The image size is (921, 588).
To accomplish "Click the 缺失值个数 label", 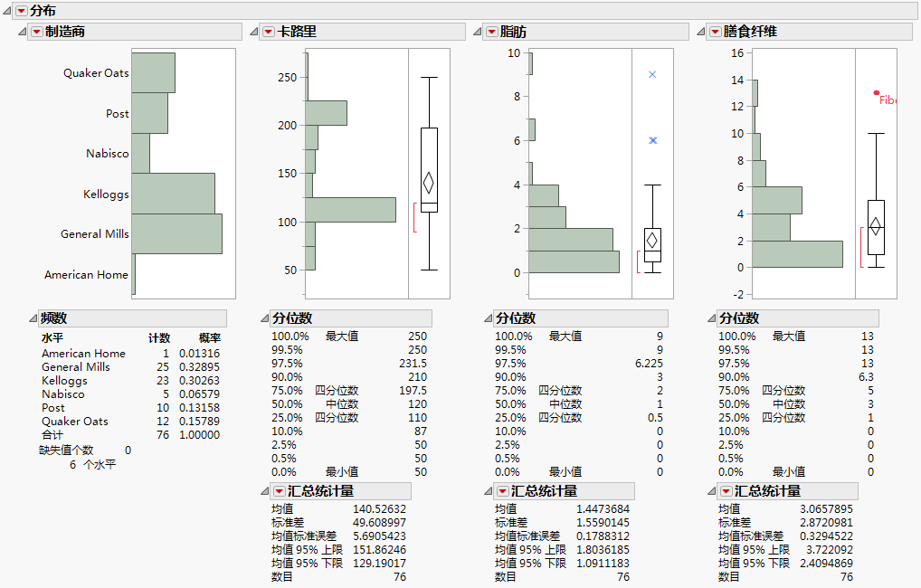I will [x=66, y=450].
